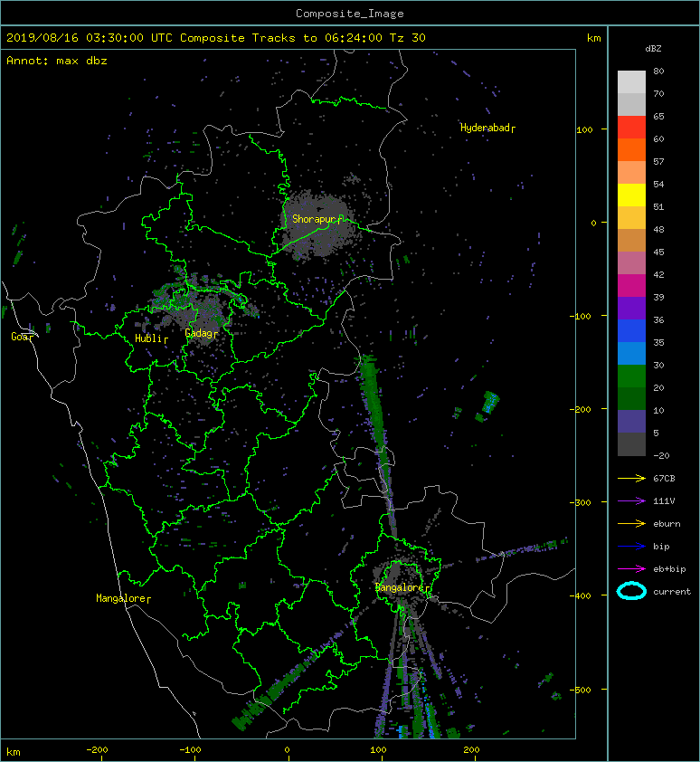
Task: Pick the magenta swatch in dBZ scale
Action: (631, 285)
